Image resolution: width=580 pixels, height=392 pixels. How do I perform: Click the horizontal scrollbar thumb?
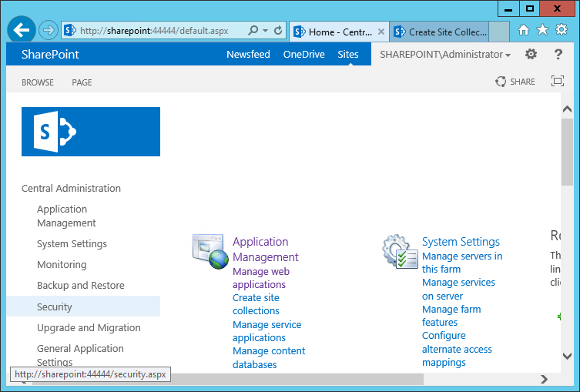(x=228, y=379)
